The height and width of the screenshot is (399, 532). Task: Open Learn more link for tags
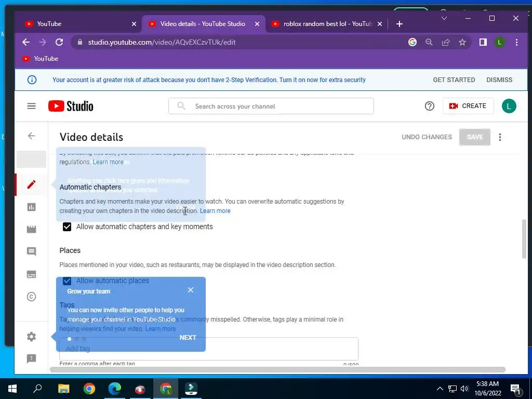click(161, 329)
